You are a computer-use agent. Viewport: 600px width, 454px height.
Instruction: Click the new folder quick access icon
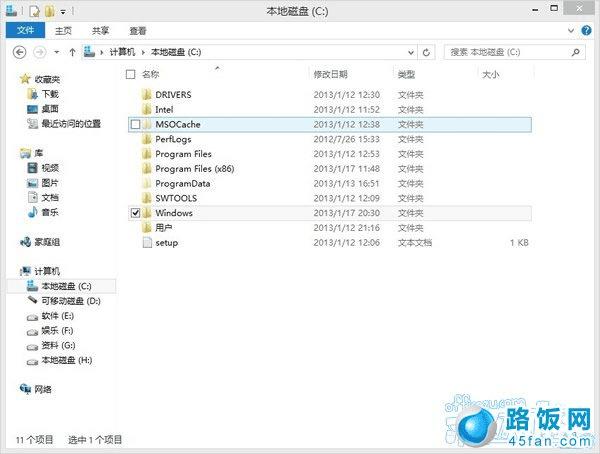click(x=50, y=11)
